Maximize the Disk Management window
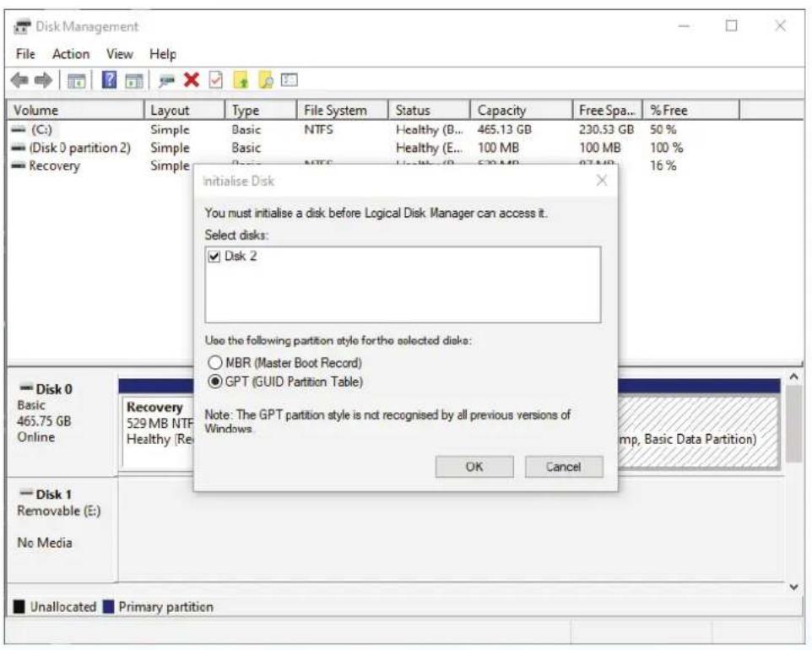The image size is (812, 650). click(731, 25)
